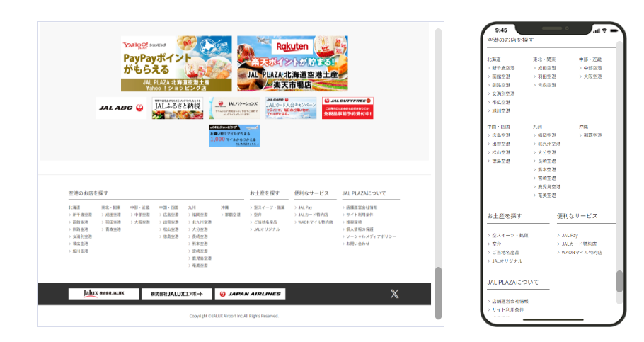Viewport: 644px width, 342px height.
Task: Open 中部空港 in the desktop footer
Action: 142,215
